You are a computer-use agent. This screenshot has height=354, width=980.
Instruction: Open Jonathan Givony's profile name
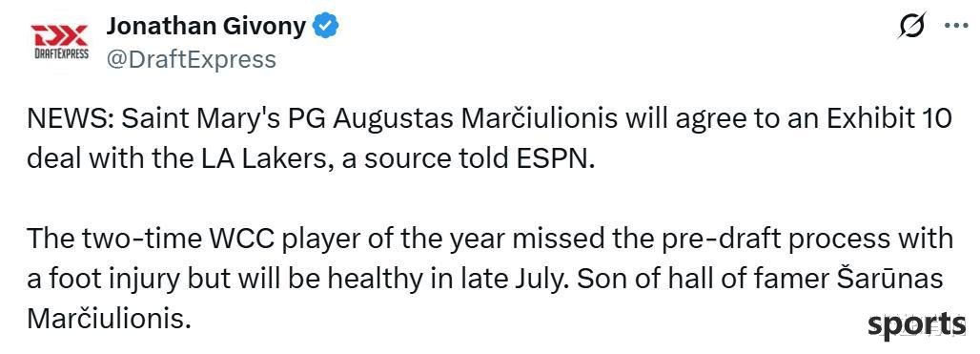[206, 26]
